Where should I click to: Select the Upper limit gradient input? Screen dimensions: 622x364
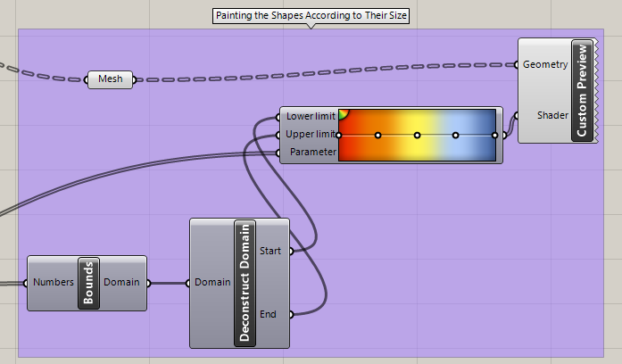310,135
